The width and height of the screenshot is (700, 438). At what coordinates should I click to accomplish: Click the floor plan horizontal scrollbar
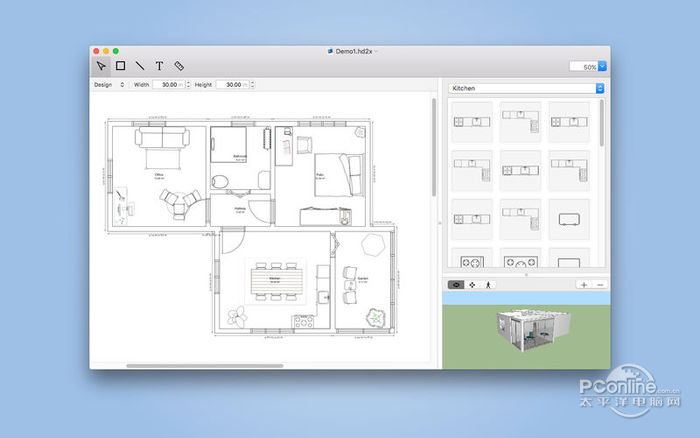pyautogui.click(x=204, y=366)
